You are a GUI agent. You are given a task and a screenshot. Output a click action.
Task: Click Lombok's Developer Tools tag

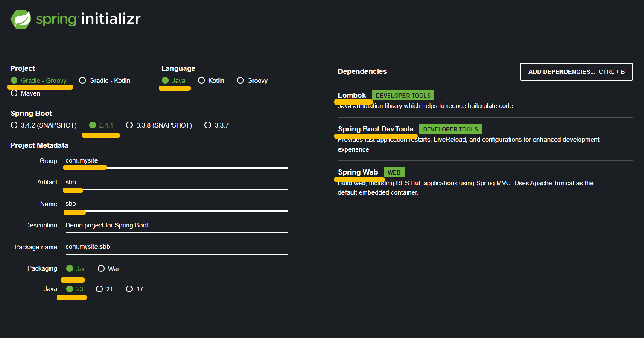point(403,96)
